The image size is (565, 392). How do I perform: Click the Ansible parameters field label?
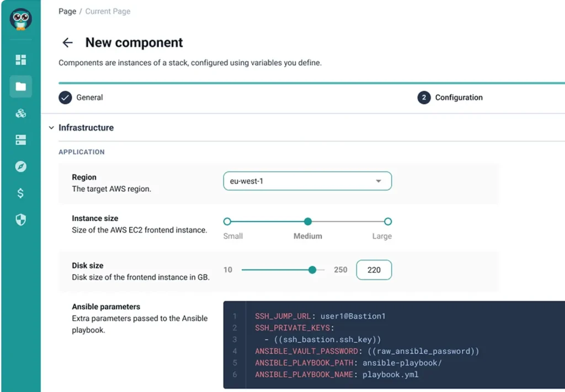106,307
